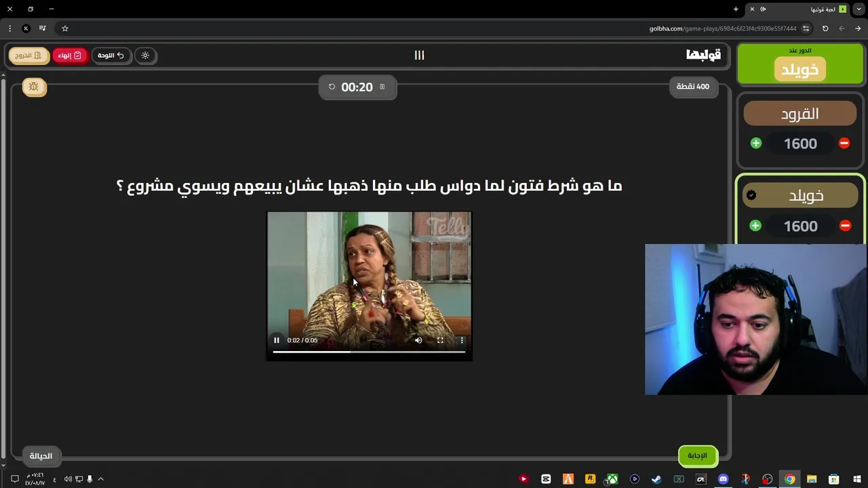The height and width of the screenshot is (488, 868).
Task: Click the video clip thumbnail
Action: [x=369, y=285]
